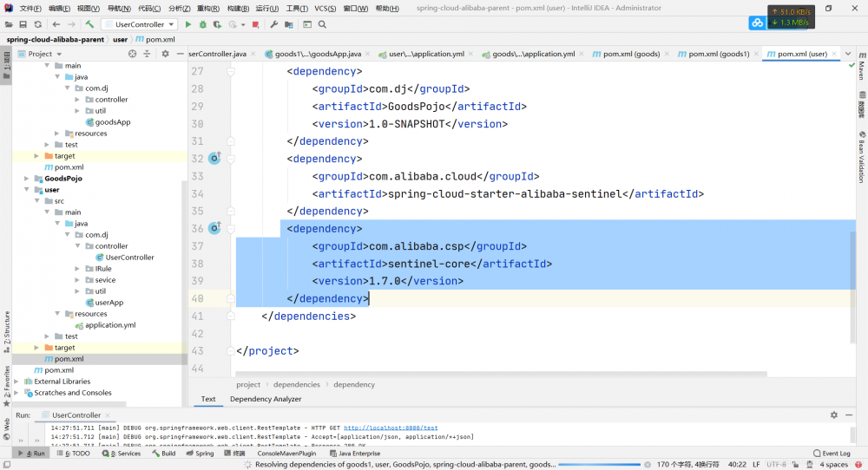Click the localhost:8888/test link in console
The width and height of the screenshot is (868, 470).
tap(391, 428)
